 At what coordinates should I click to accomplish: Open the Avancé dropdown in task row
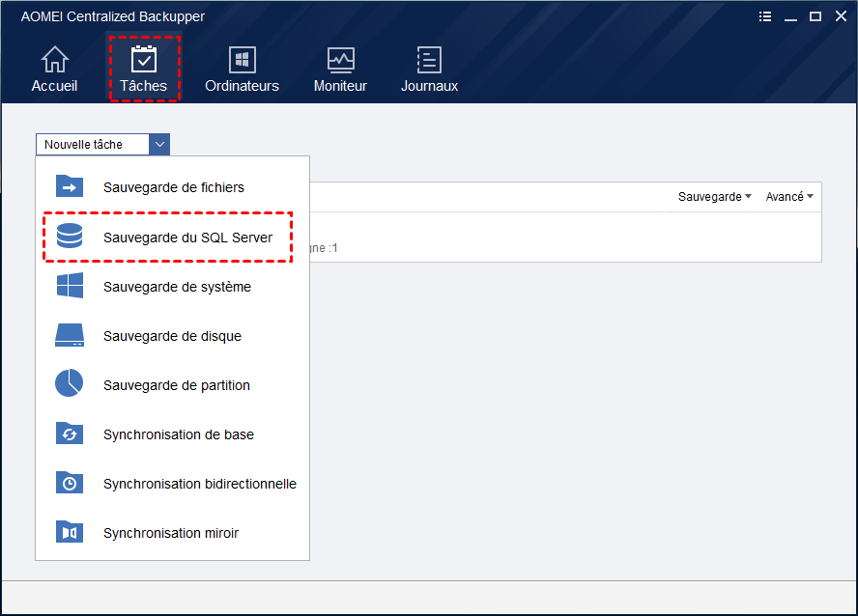coord(789,197)
